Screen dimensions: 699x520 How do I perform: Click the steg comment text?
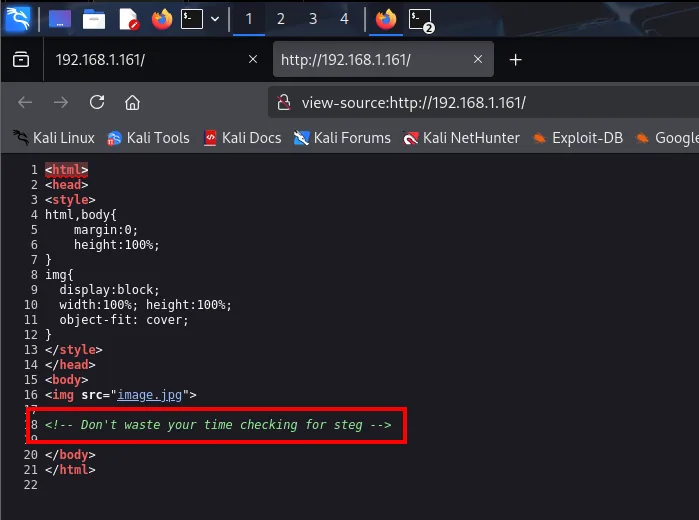click(218, 425)
